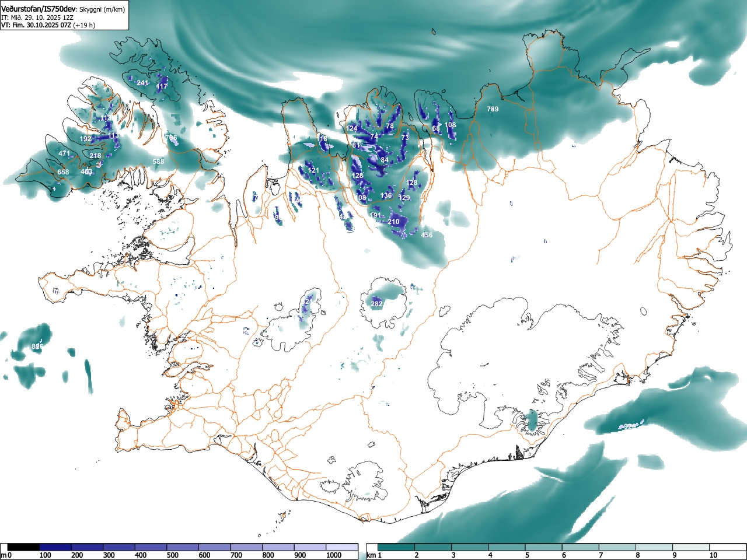Click the visibility value 588 on the map
This screenshot has width=747, height=560.
click(x=158, y=162)
